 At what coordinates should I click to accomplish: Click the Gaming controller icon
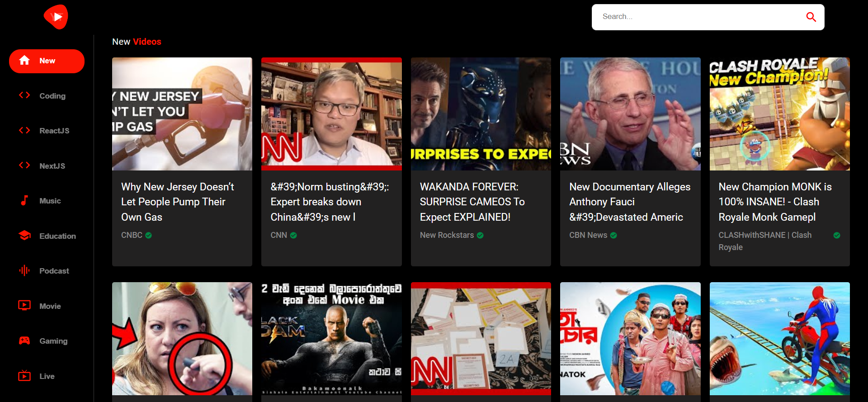pyautogui.click(x=24, y=341)
